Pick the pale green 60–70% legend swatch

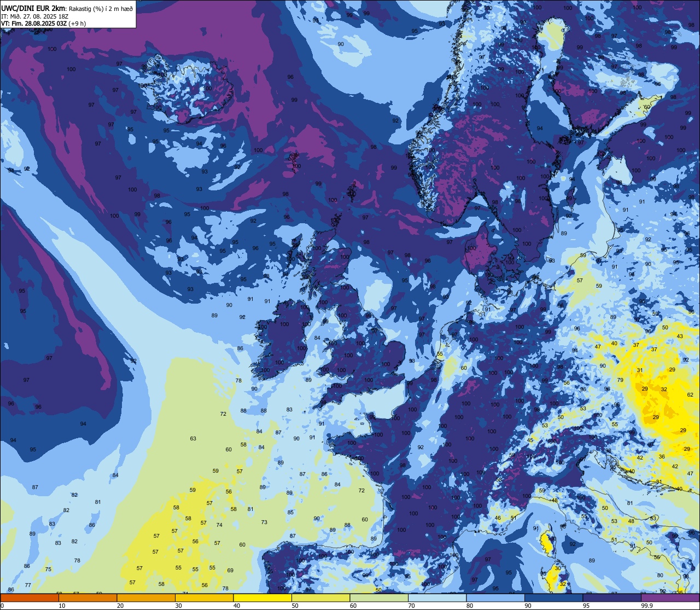coord(379,598)
